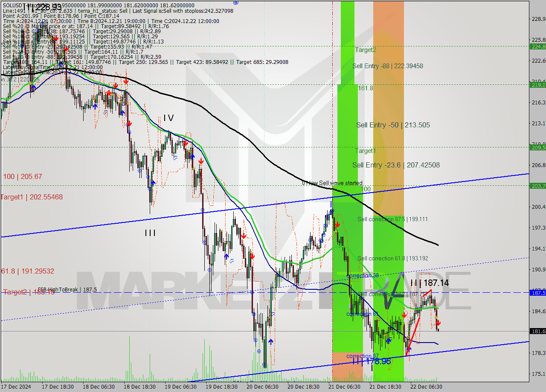Click the 'Sell Entry -88 | 222.39458' label
Viewport: 546px width, 392px height.
388,66
